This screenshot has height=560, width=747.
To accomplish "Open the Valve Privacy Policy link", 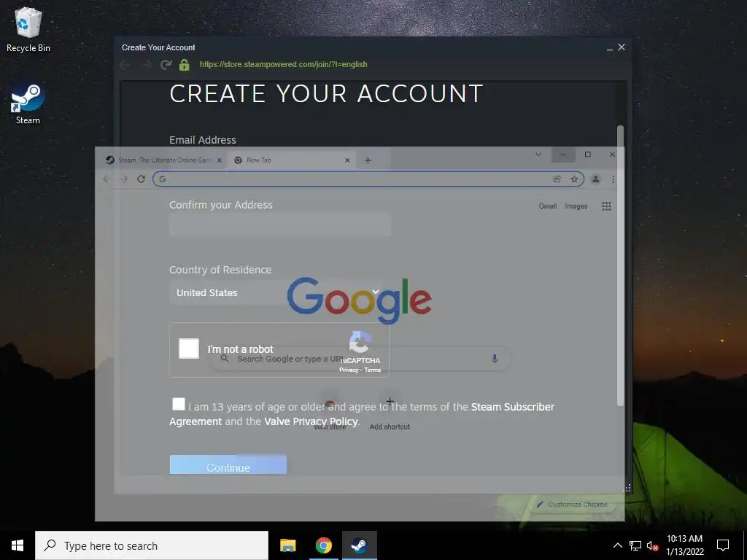I will [x=311, y=421].
